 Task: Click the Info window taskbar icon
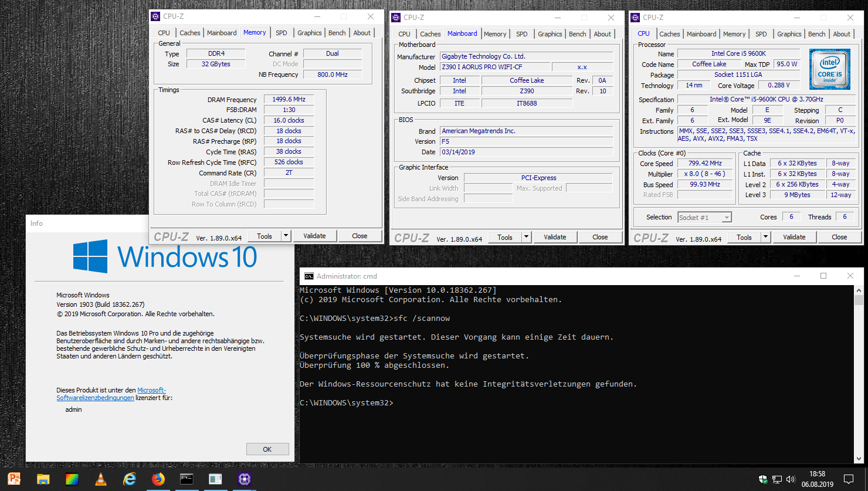(215, 479)
